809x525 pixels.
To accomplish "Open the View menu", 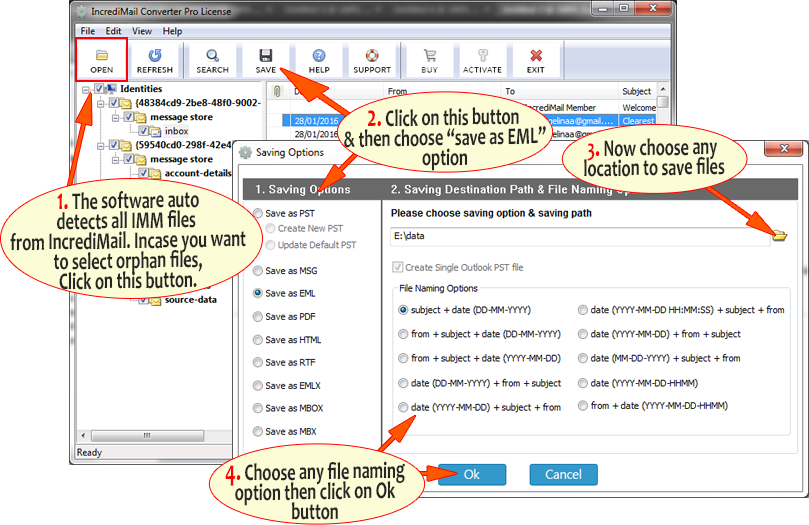I will (x=141, y=31).
